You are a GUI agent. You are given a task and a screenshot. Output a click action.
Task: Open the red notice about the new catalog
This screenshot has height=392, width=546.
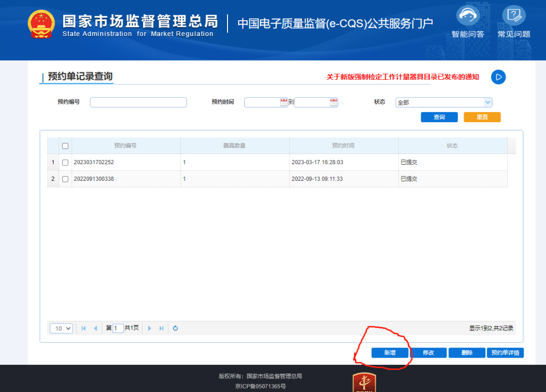(403, 77)
